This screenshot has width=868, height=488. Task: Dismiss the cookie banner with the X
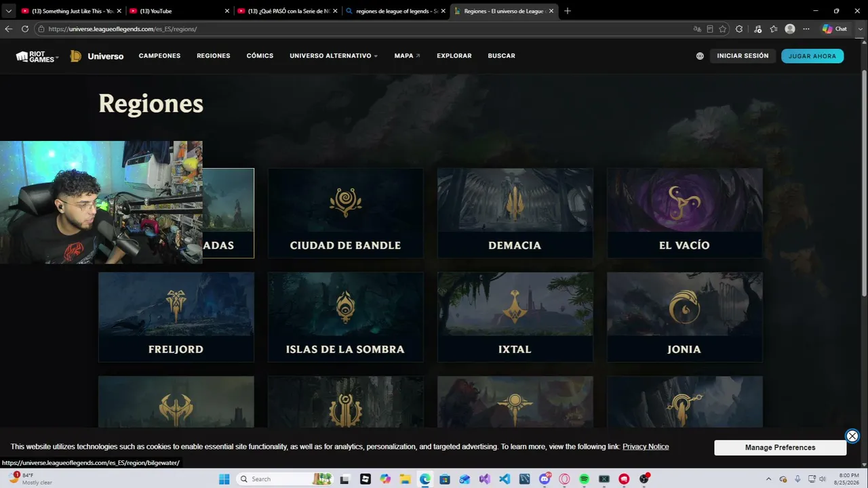[852, 436]
